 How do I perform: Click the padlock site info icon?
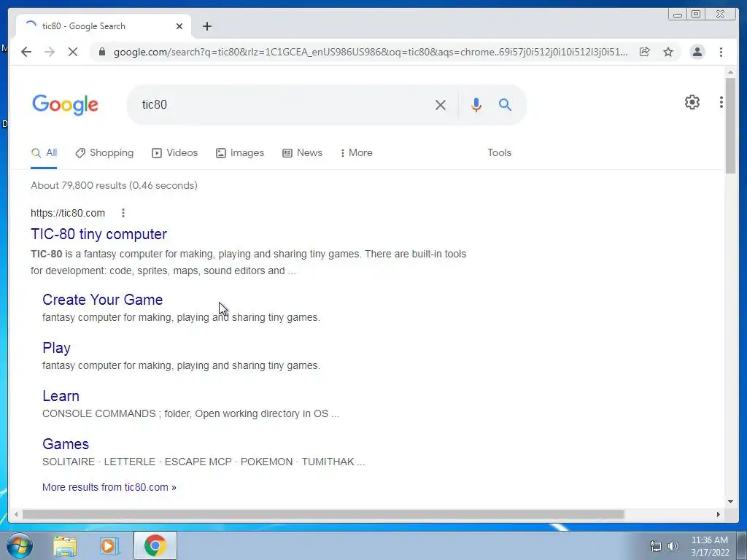tap(101, 52)
